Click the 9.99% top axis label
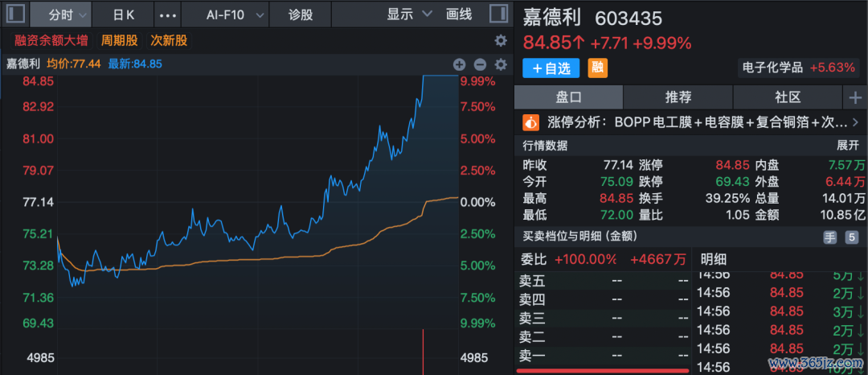Viewport: 868px width, 375px height. coord(477,81)
